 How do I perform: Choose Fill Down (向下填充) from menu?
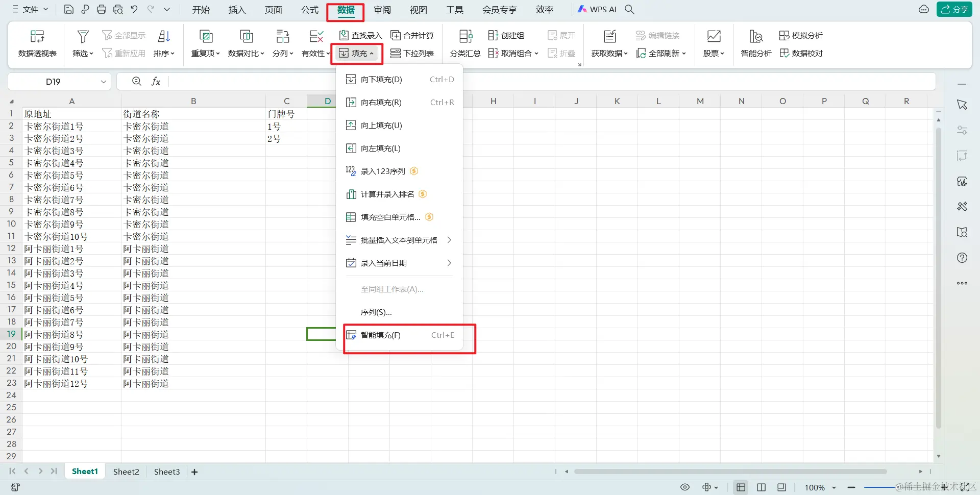pyautogui.click(x=399, y=79)
